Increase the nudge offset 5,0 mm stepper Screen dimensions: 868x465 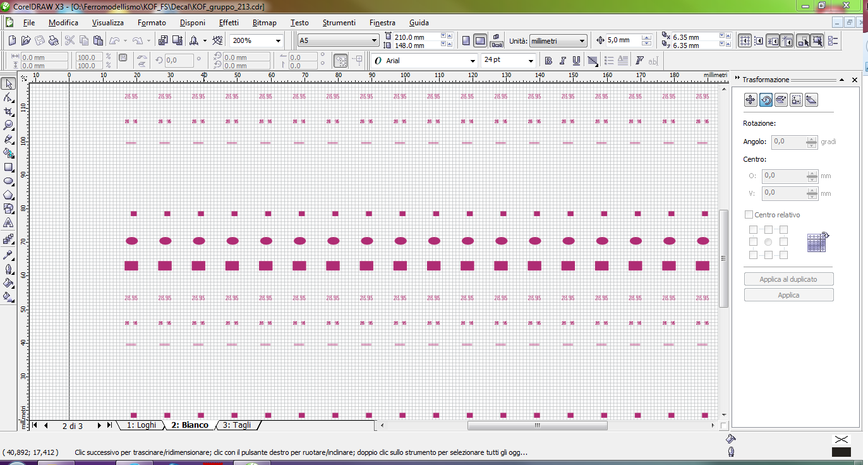click(x=646, y=37)
